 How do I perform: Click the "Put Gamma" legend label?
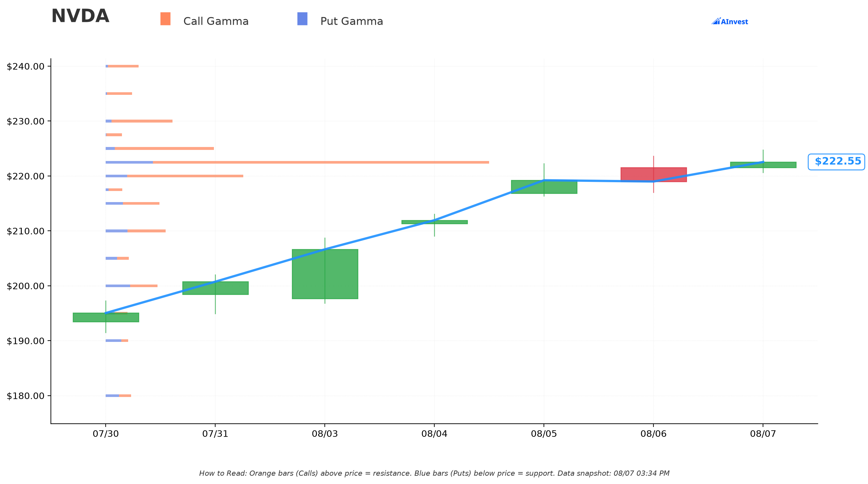point(352,21)
